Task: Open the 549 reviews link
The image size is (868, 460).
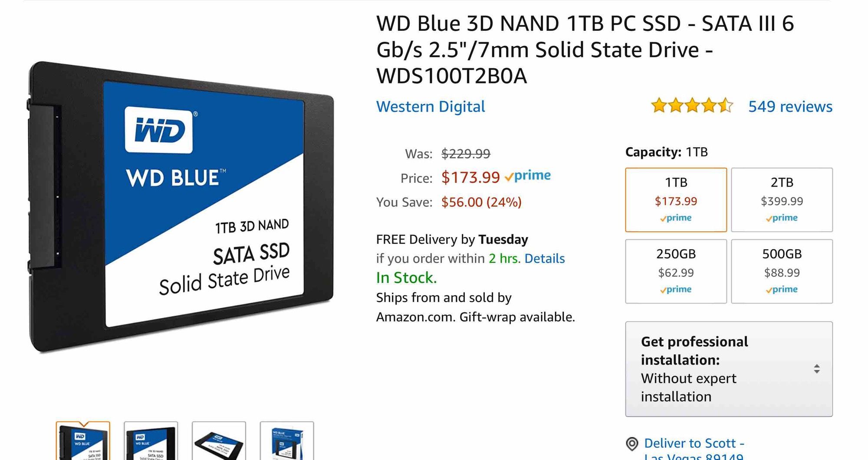Action: click(x=790, y=106)
